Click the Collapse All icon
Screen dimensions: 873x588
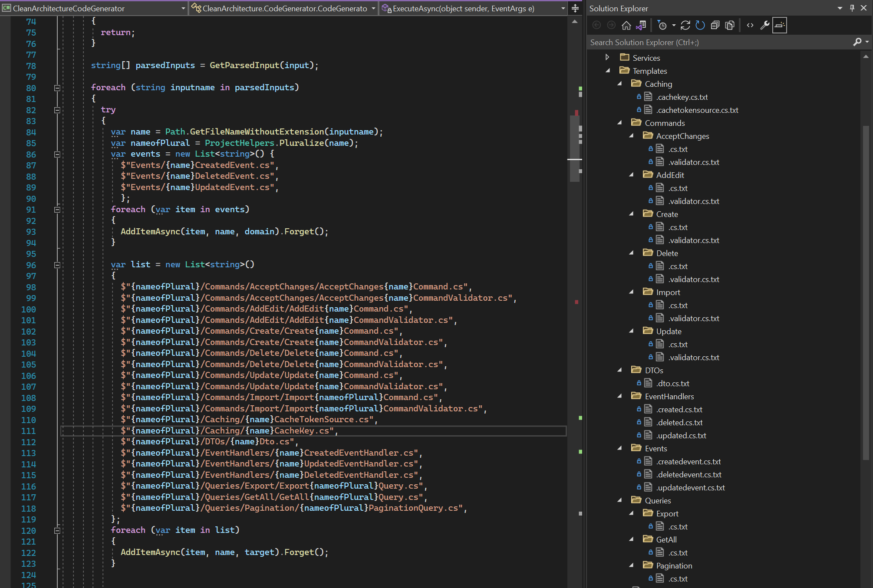click(715, 26)
